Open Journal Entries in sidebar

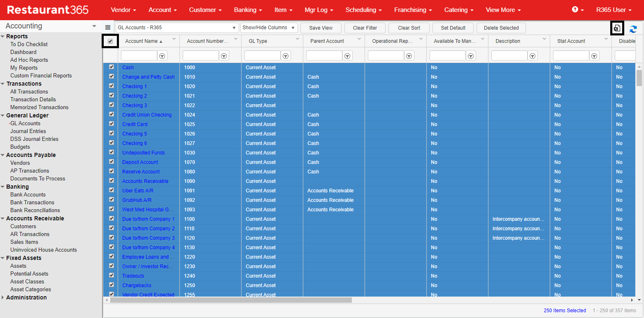coord(28,131)
